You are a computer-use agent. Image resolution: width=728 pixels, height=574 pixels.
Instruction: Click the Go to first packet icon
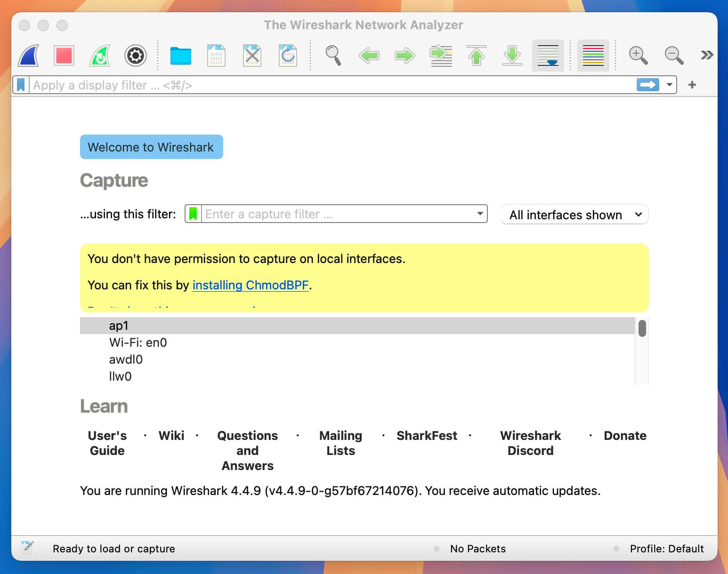[x=477, y=55]
